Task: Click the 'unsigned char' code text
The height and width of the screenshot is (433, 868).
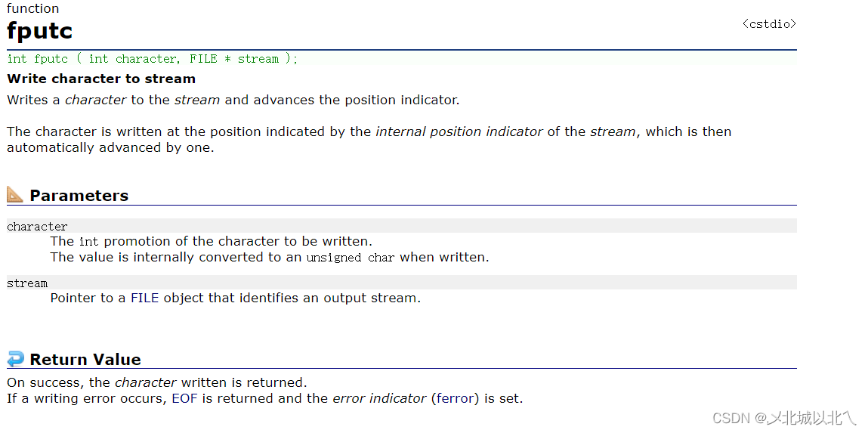Action: (x=351, y=258)
